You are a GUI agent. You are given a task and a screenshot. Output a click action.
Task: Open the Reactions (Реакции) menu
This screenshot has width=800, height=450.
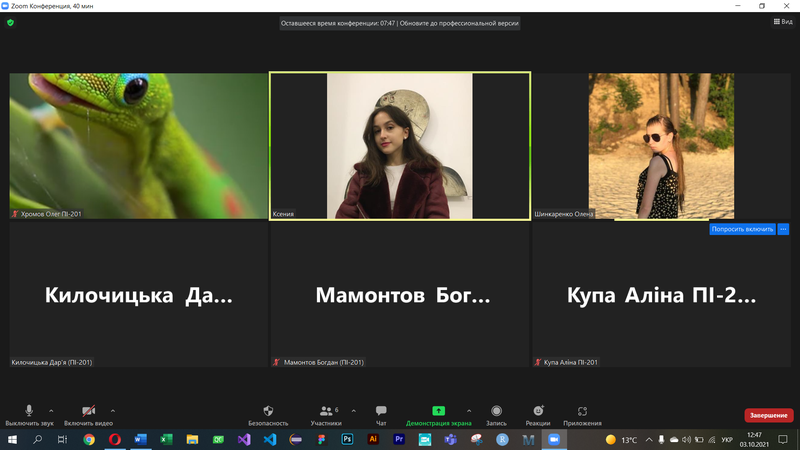(538, 415)
